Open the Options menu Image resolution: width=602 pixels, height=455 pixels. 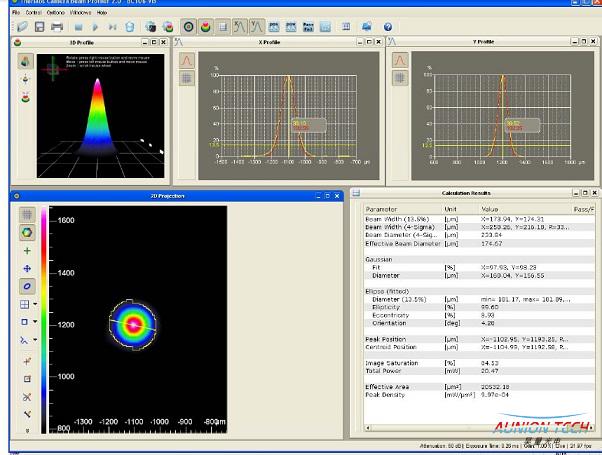point(56,13)
